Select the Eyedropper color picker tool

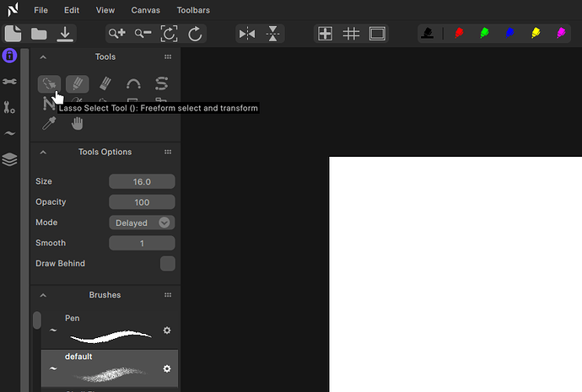tap(49, 123)
